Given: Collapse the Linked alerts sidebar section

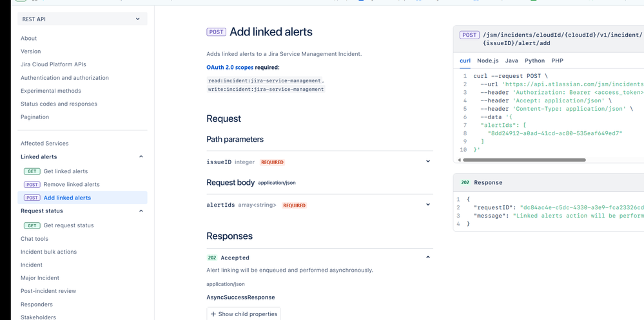Looking at the screenshot, I should (x=141, y=156).
